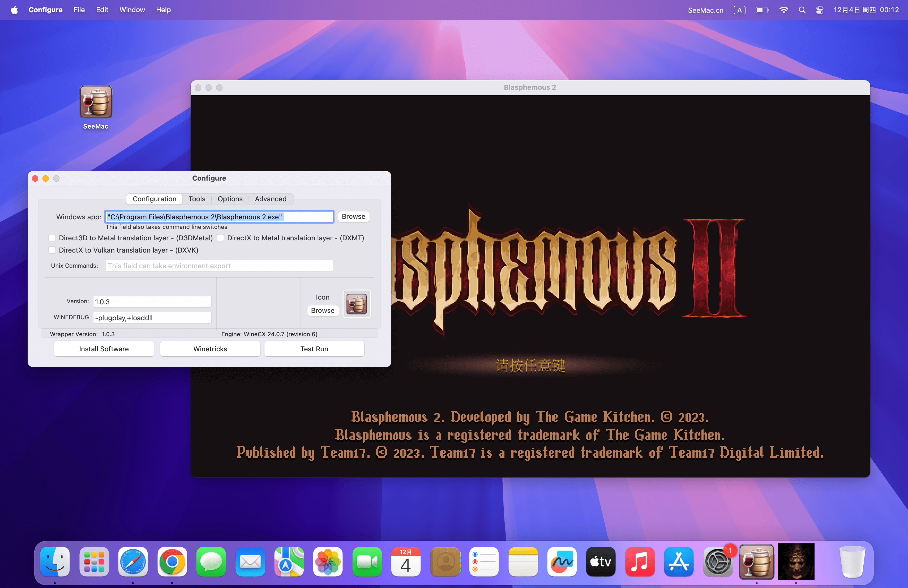Switch to the Advanced tab
Screen dimensions: 908x588
click(x=271, y=199)
